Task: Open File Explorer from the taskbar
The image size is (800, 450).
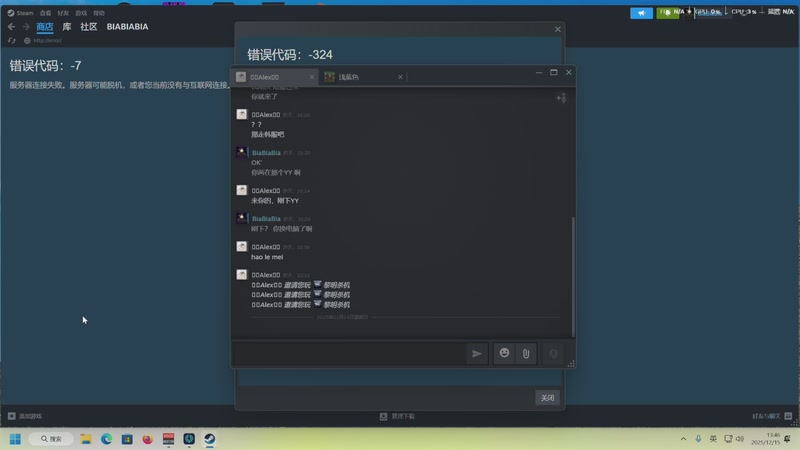Action: pos(86,439)
